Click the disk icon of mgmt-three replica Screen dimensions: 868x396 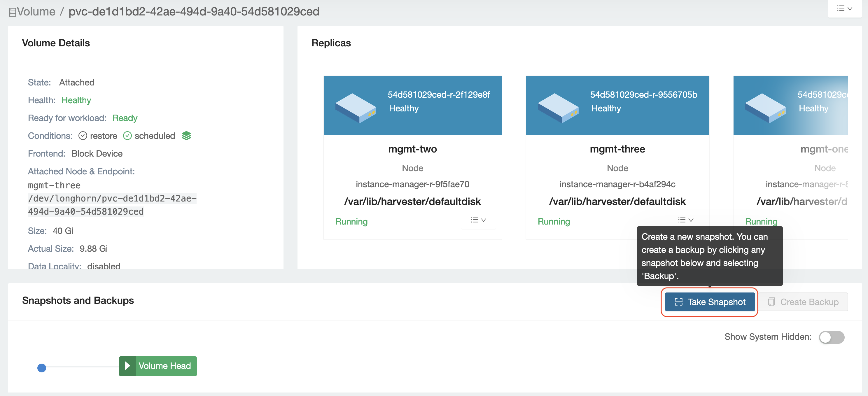click(x=558, y=108)
